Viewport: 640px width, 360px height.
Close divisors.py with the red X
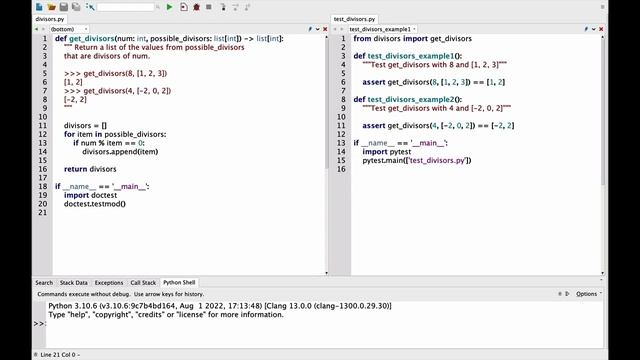tap(325, 29)
